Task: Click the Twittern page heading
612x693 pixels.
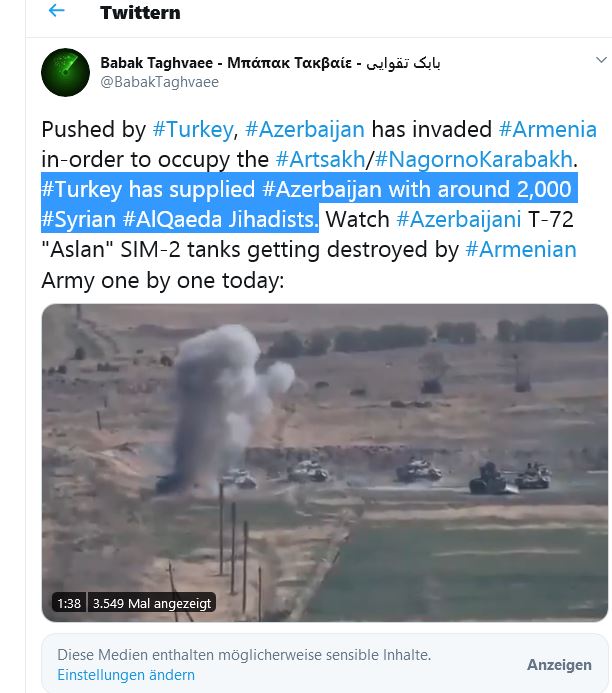Action: [140, 12]
